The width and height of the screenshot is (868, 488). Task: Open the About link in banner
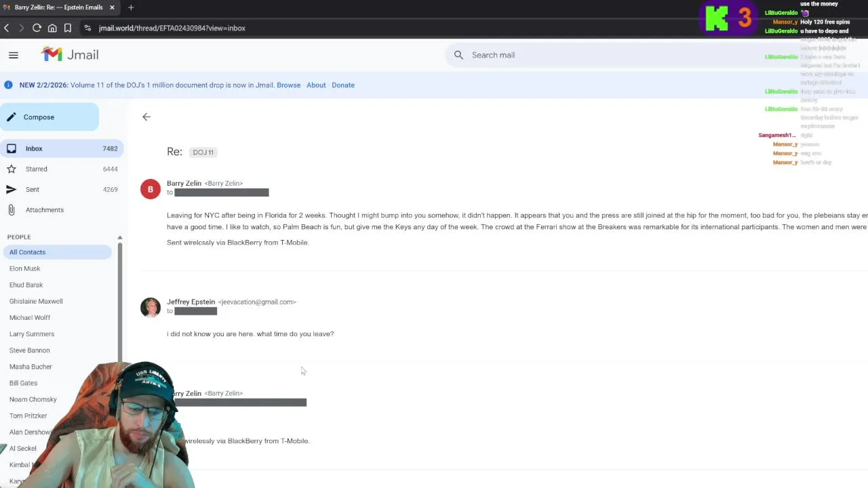coord(316,85)
